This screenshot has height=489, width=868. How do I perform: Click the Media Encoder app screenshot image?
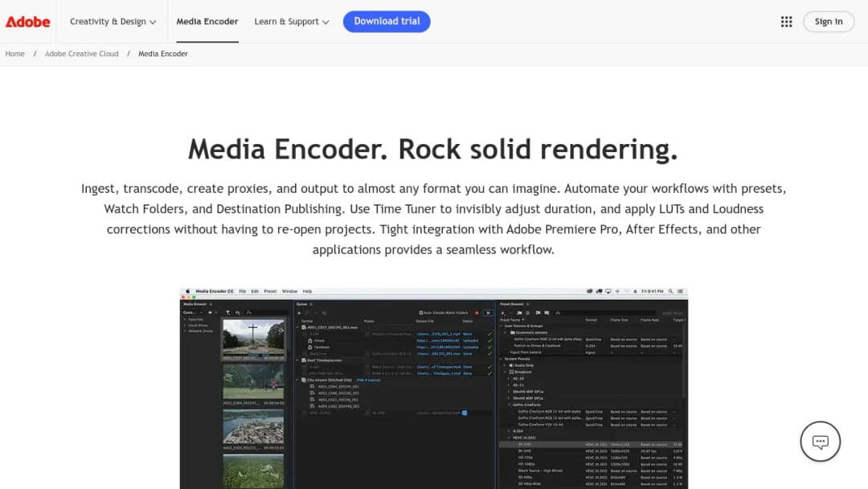(433, 388)
